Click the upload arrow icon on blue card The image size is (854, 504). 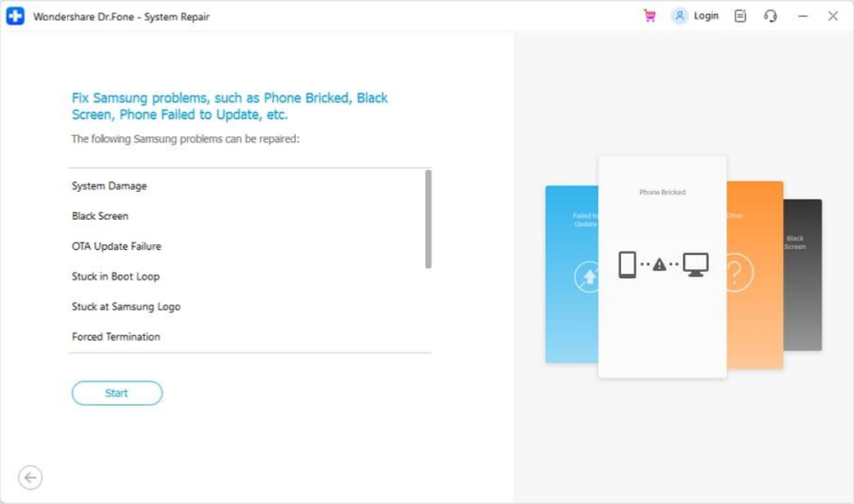click(x=587, y=277)
